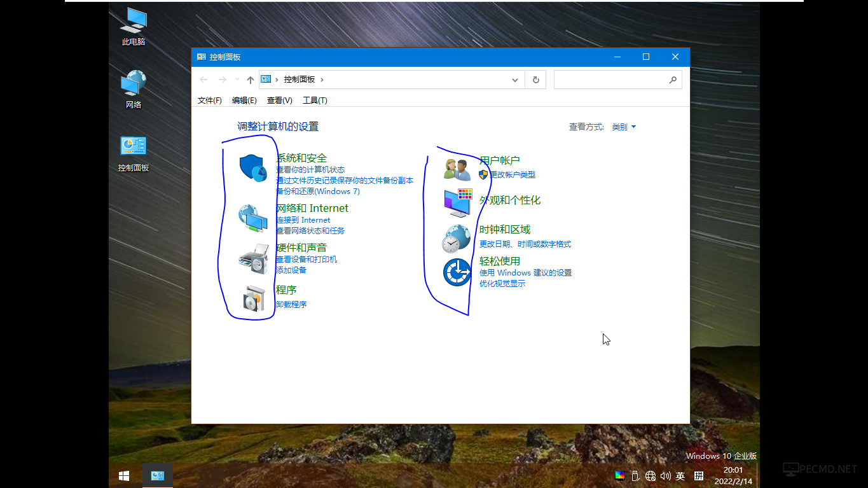
Task: Open the 用户帐户 people icon
Action: tap(457, 169)
